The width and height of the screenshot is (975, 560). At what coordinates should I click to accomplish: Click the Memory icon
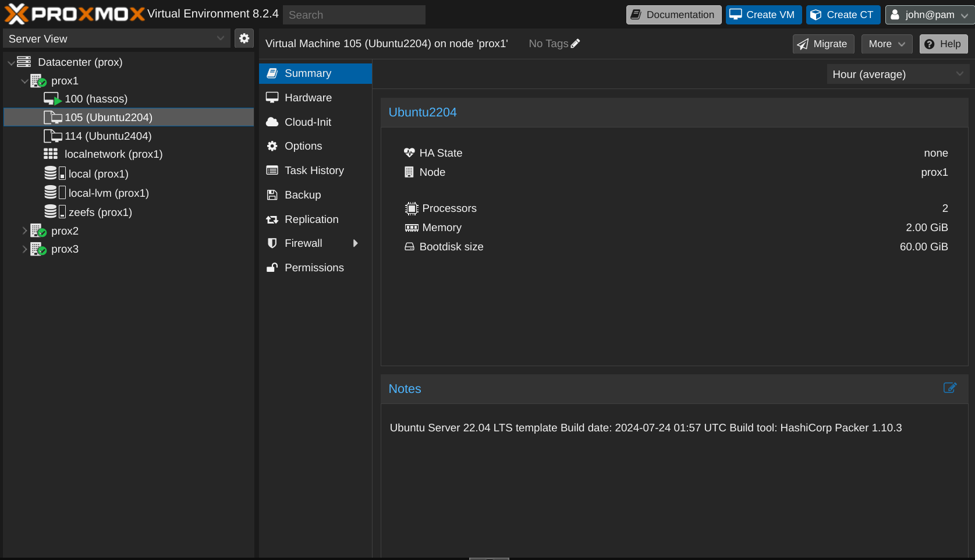click(x=412, y=228)
